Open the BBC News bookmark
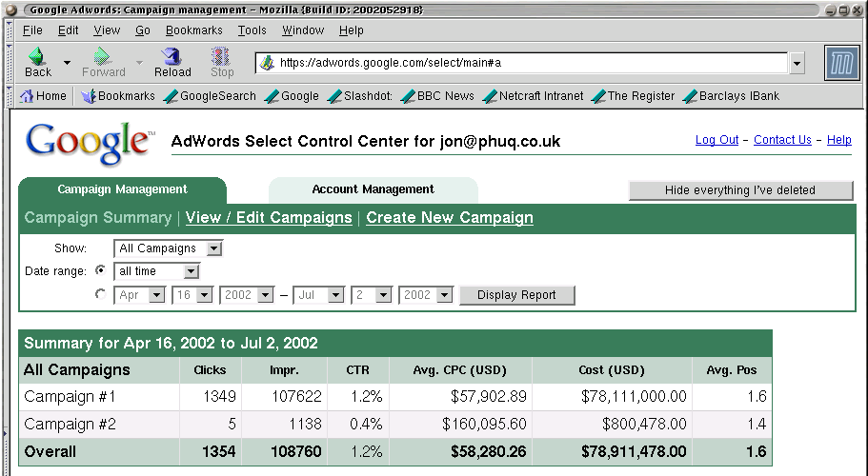 437,96
